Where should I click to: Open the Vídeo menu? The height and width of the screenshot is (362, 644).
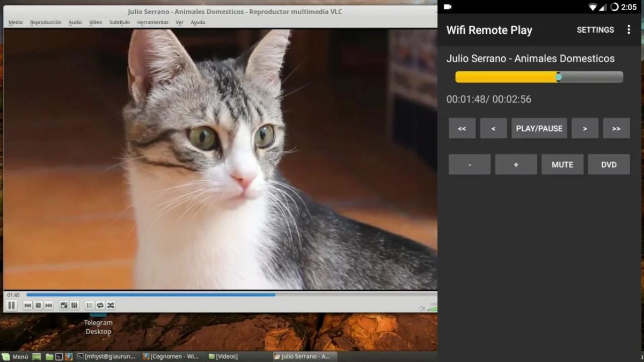[96, 23]
